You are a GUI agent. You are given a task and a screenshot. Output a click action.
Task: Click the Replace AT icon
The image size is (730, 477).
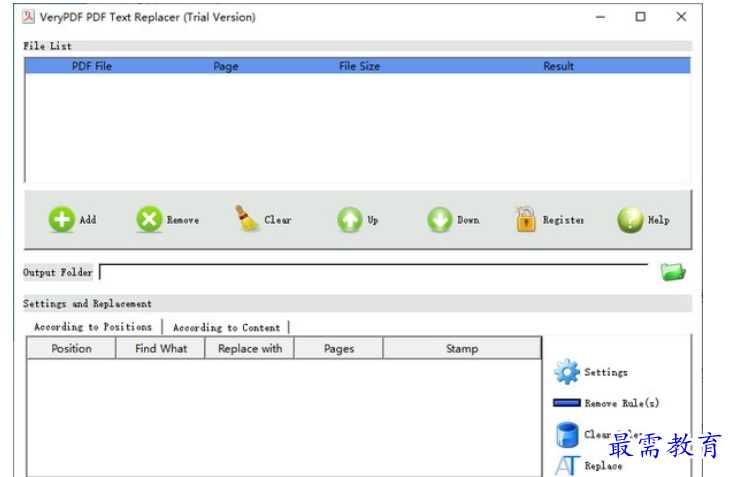pos(568,465)
